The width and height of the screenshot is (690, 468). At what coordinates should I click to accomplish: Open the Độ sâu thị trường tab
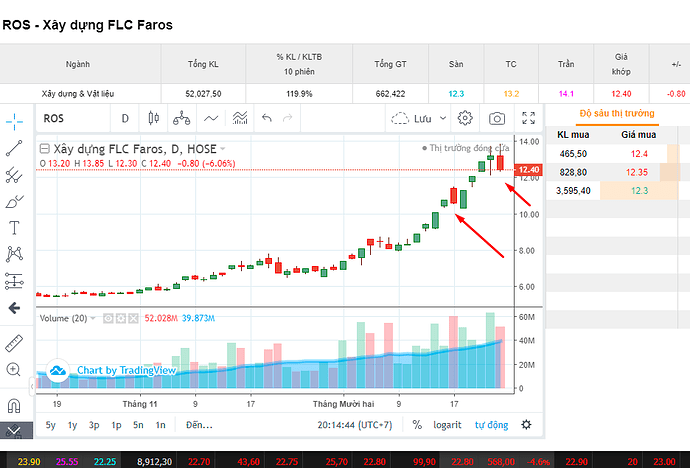(x=617, y=113)
